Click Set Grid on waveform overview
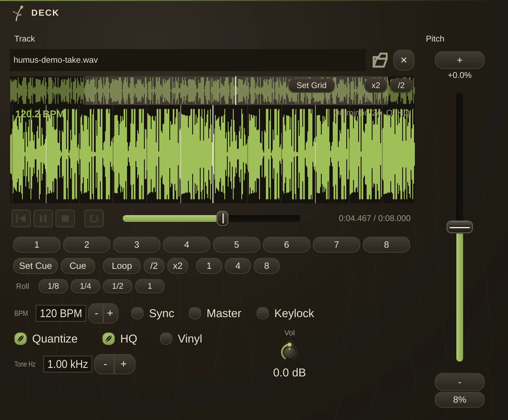 pyautogui.click(x=312, y=85)
